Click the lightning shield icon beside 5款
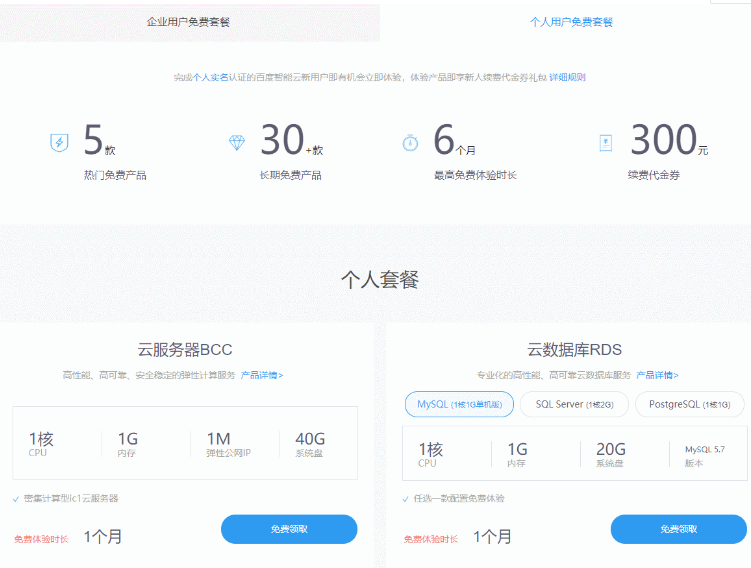Screen dimensions: 751x568 [x=59, y=142]
